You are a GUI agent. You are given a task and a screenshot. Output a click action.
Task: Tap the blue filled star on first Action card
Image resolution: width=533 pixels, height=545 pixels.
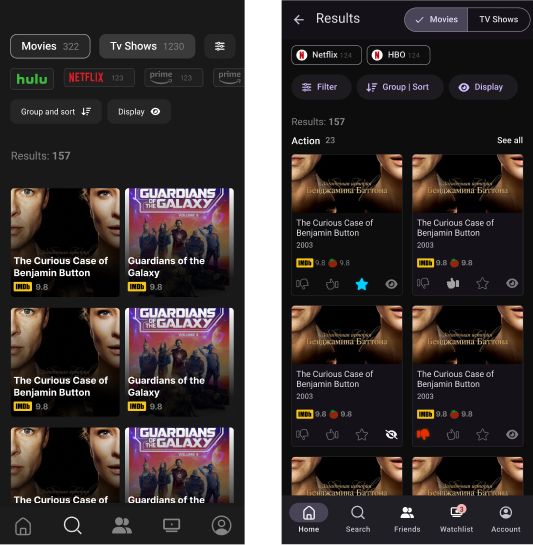click(362, 284)
